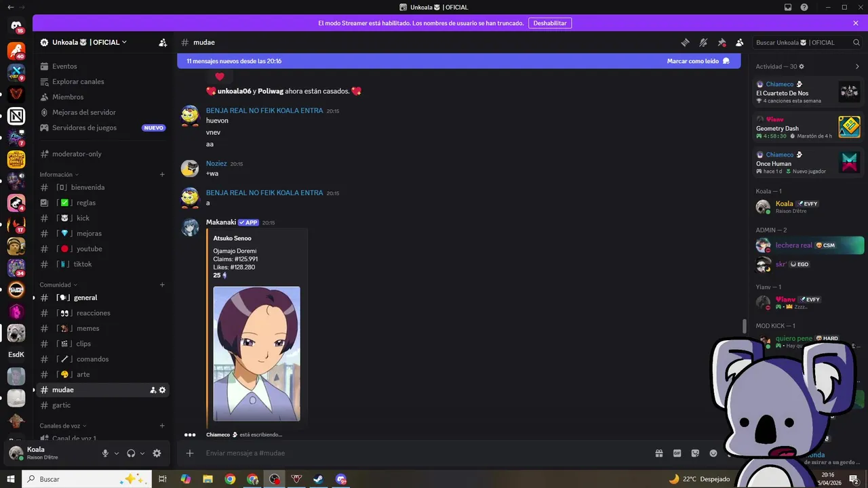
Task: Toggle the member list panel
Action: [740, 42]
